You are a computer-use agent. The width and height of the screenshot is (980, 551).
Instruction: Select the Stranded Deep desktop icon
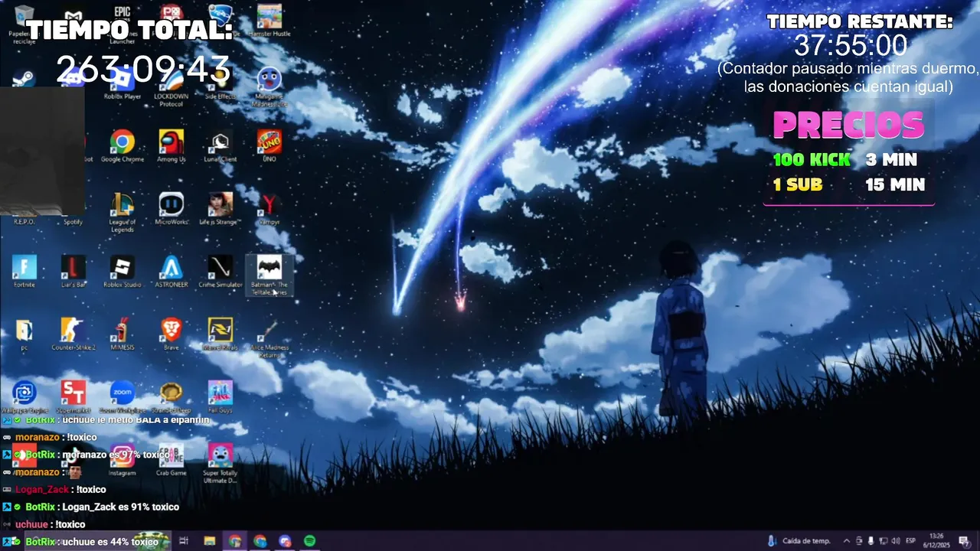[171, 396]
